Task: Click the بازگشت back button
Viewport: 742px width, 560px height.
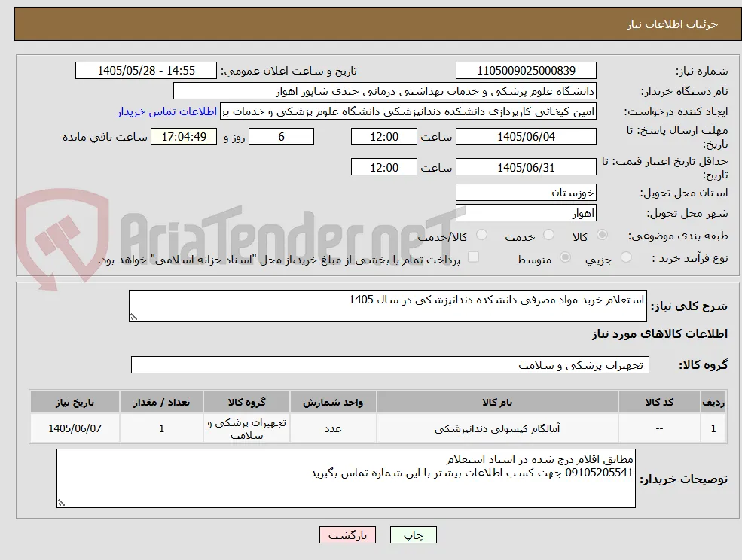Action: 348,535
